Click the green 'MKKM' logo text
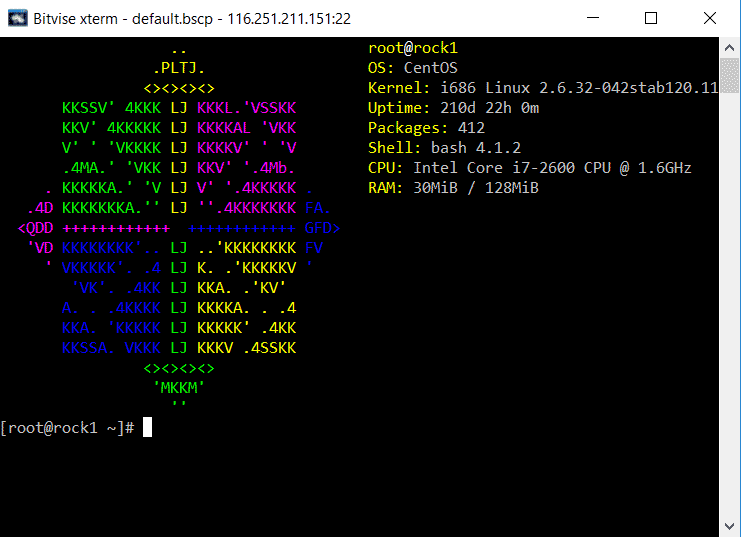 coord(179,388)
